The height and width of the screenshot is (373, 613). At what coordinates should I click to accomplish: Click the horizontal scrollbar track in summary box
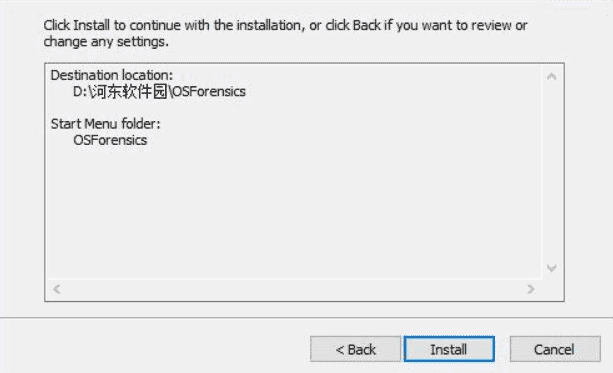[294, 289]
